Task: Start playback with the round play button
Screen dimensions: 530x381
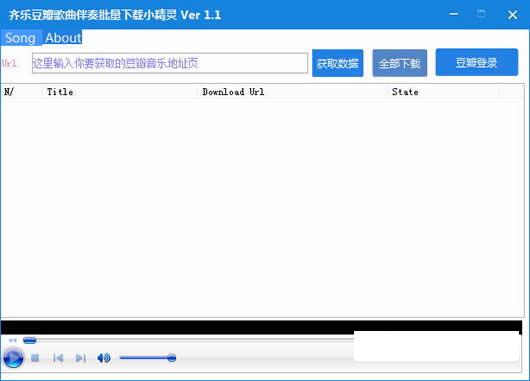Action: [x=13, y=358]
